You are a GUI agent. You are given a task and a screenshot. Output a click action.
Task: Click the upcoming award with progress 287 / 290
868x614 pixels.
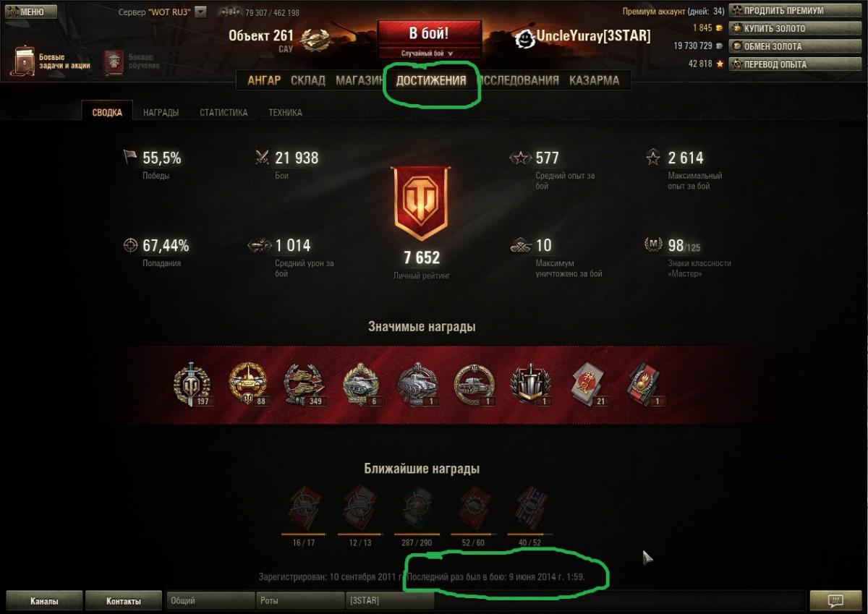tap(416, 507)
